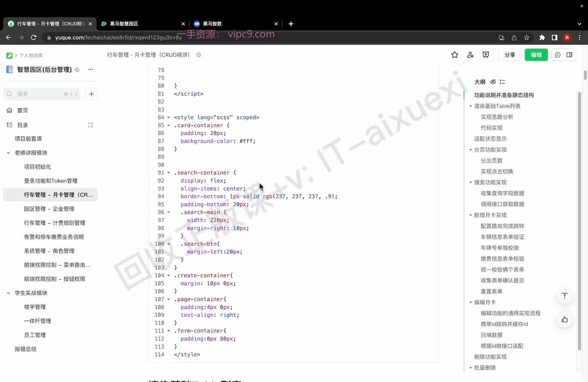Open a new browser tab
This screenshot has width=588, height=382.
[x=291, y=24]
